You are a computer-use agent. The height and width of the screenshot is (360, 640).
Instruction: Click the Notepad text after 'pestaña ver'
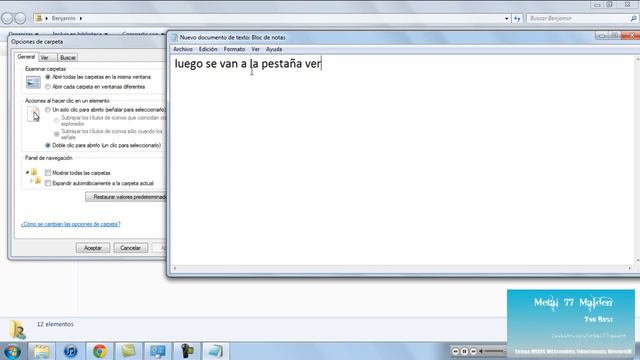click(322, 64)
